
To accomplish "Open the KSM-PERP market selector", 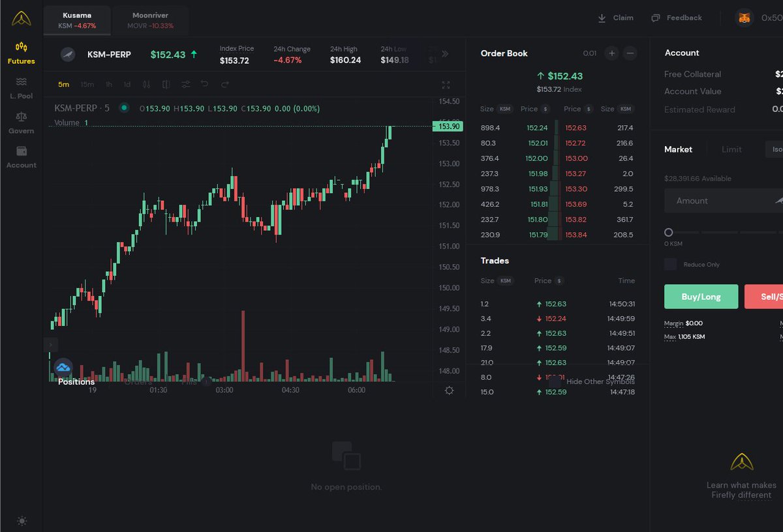I will coord(109,55).
